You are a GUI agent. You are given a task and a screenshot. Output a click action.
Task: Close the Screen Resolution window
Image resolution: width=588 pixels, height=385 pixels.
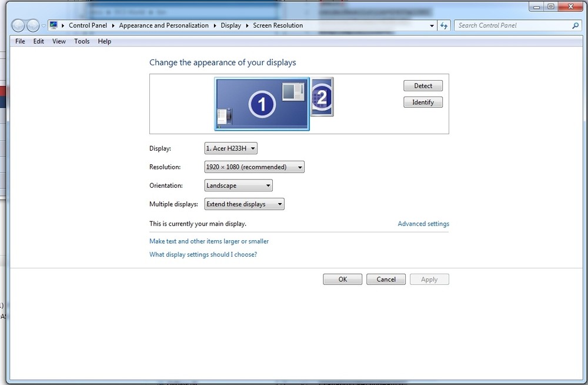pos(571,6)
